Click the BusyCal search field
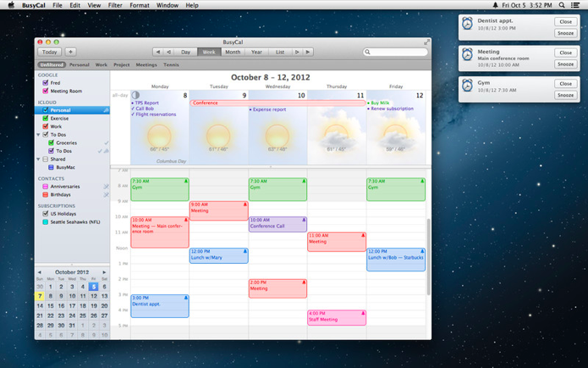This screenshot has width=588, height=368. [395, 52]
